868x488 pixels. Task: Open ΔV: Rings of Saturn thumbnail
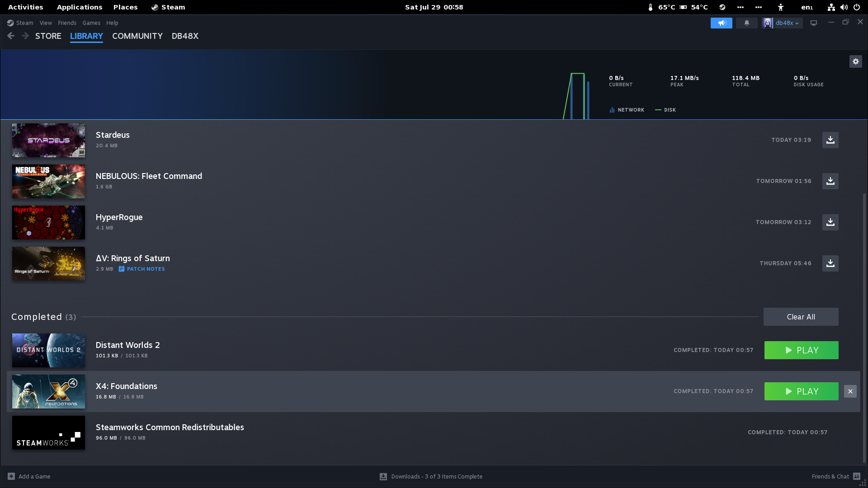(48, 263)
